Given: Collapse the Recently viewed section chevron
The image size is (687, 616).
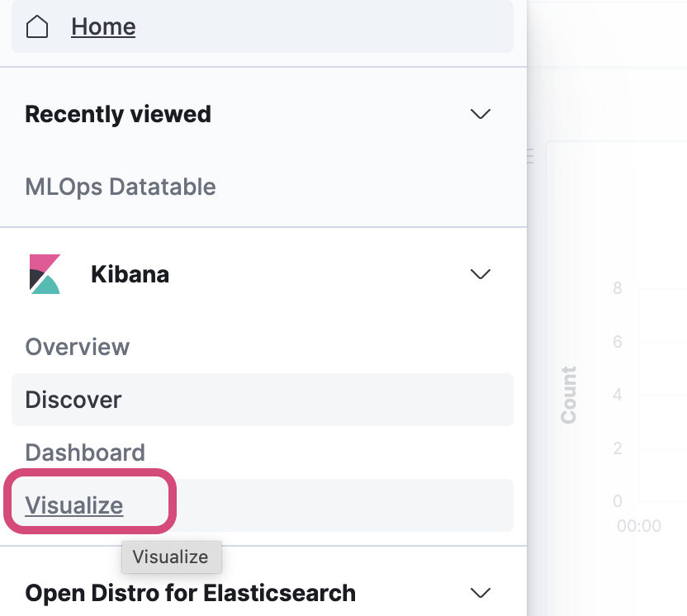Looking at the screenshot, I should click(480, 114).
